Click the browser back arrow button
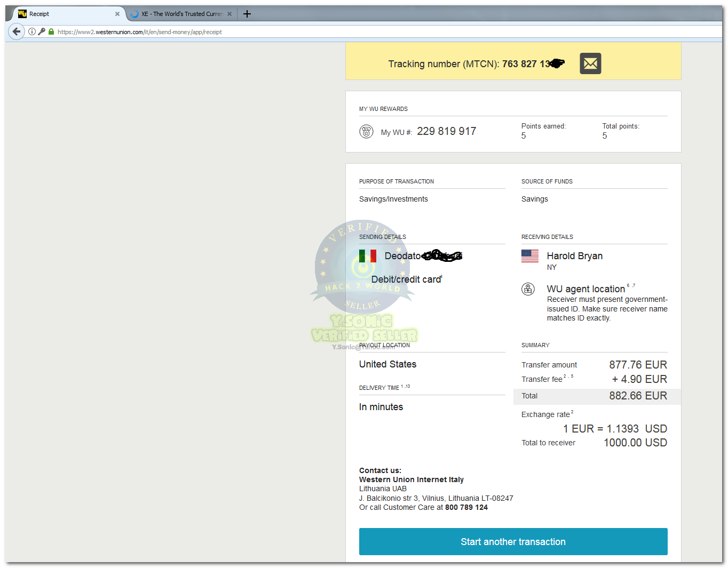The height and width of the screenshot is (568, 728). pyautogui.click(x=17, y=31)
